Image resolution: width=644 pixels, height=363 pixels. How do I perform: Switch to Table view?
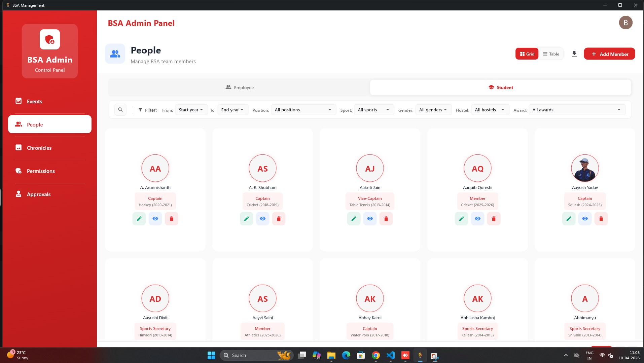[551, 54]
